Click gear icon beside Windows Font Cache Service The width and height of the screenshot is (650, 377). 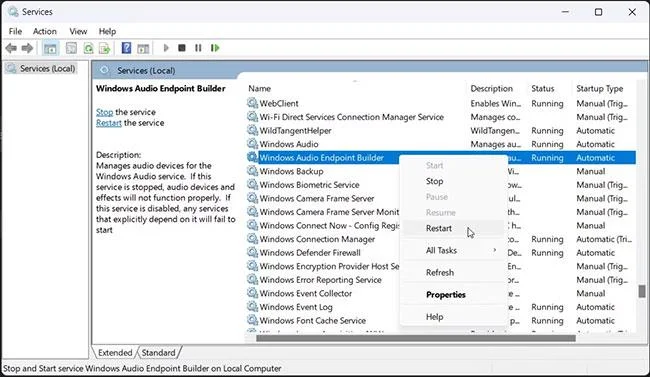pyautogui.click(x=252, y=320)
